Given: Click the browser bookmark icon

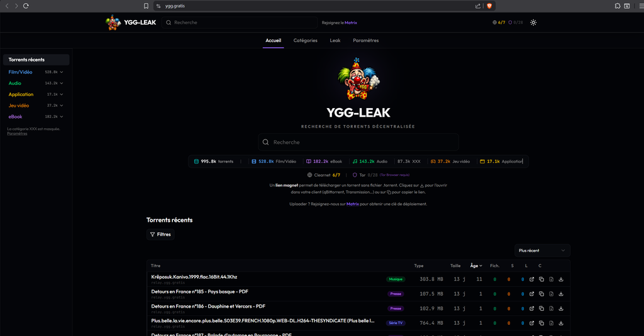Looking at the screenshot, I should (x=146, y=6).
